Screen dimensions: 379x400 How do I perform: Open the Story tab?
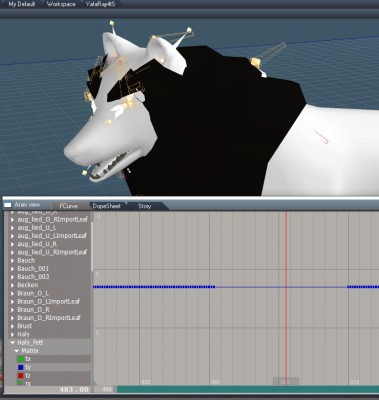pos(145,206)
